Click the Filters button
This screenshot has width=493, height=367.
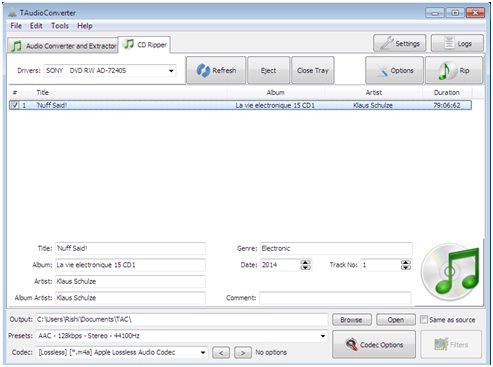pos(451,344)
